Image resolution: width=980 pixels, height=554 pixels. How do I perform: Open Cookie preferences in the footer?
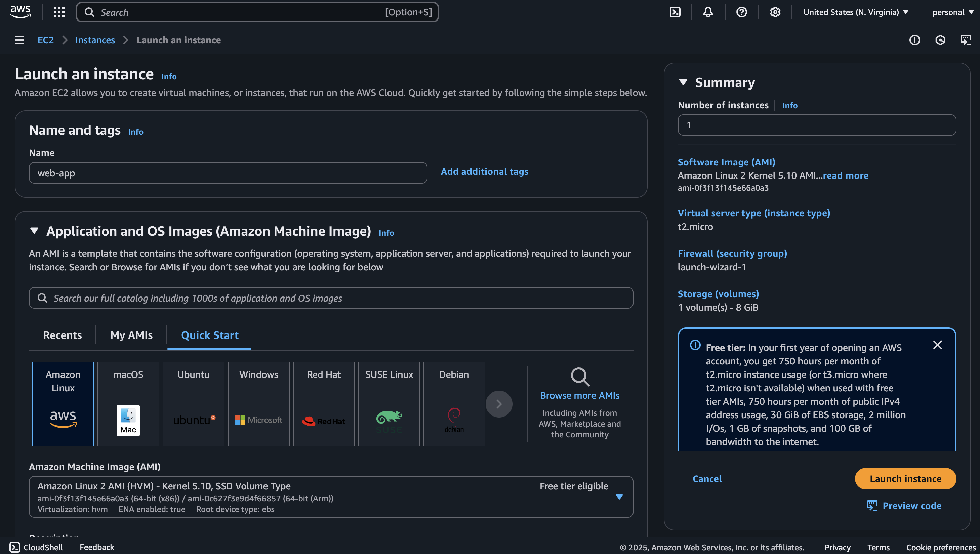coord(940,547)
